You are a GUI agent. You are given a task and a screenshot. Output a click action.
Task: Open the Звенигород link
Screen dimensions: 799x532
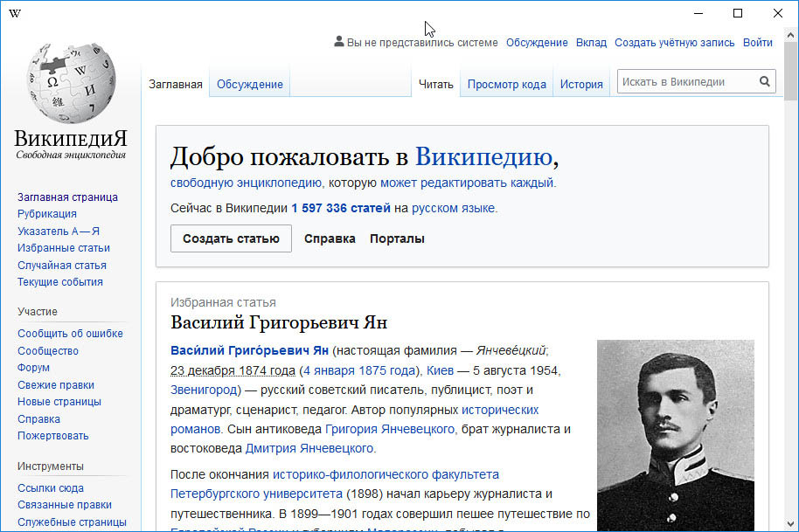[204, 390]
